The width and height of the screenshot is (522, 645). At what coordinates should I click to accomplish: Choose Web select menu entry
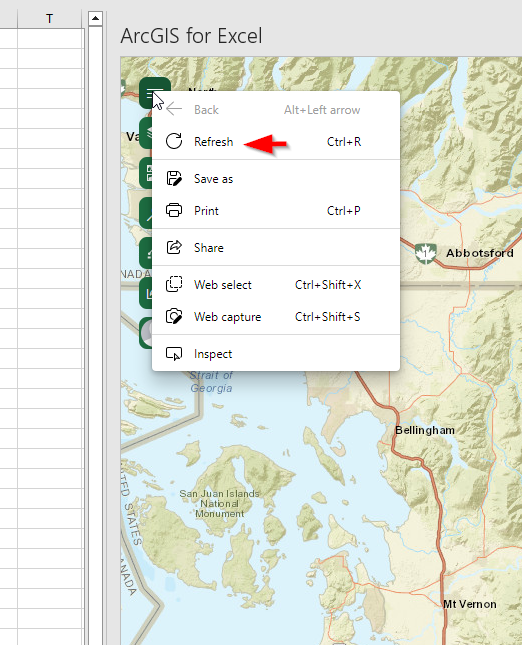(x=276, y=285)
